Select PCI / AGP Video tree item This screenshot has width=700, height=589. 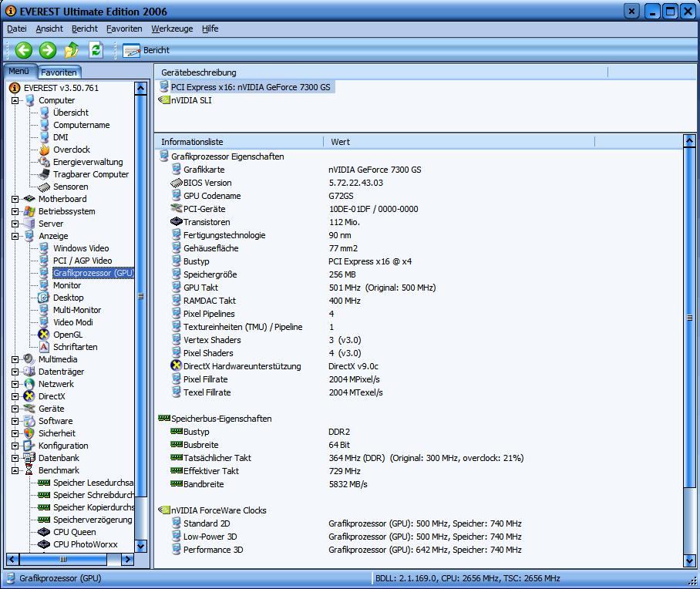tap(82, 261)
